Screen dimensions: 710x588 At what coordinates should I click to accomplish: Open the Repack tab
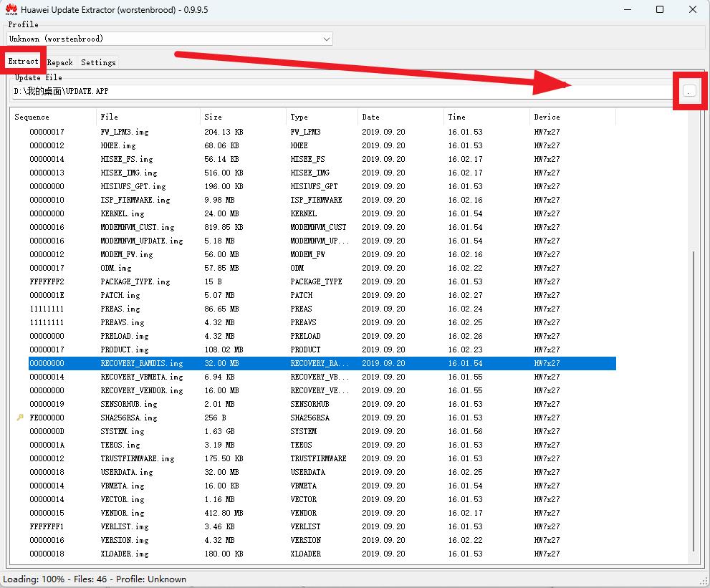[59, 62]
